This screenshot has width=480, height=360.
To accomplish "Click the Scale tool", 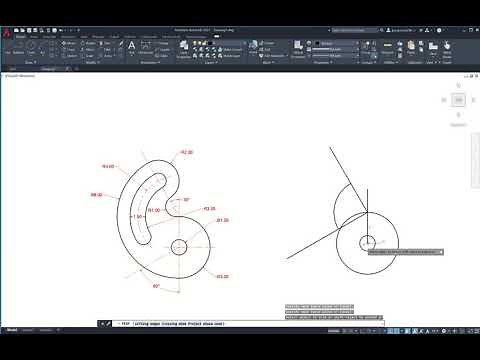I will click(88, 56).
